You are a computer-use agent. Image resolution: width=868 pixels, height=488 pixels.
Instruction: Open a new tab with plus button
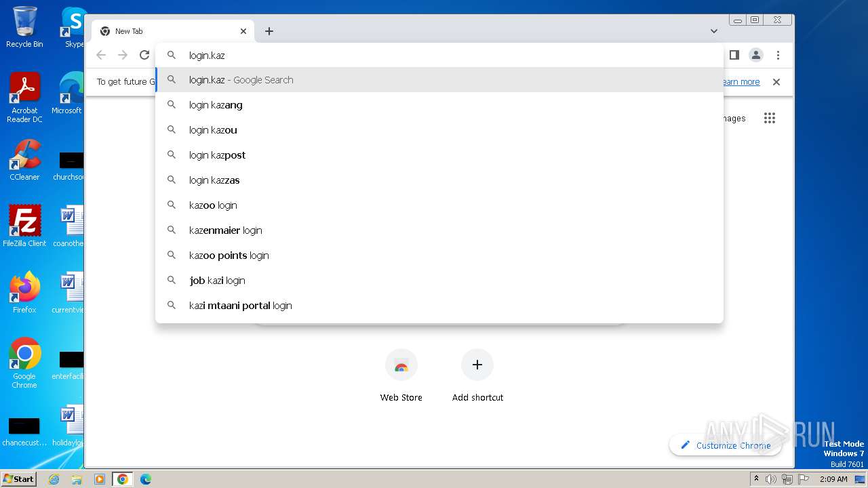point(269,31)
